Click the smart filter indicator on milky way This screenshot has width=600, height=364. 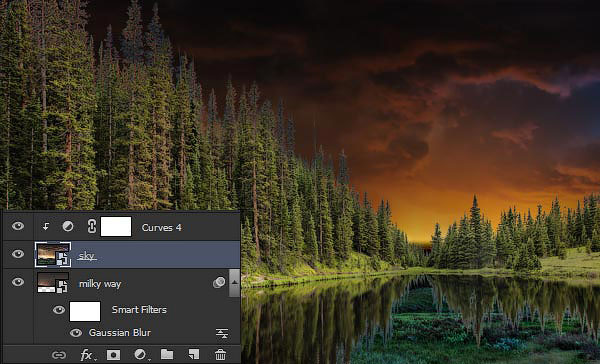[219, 282]
